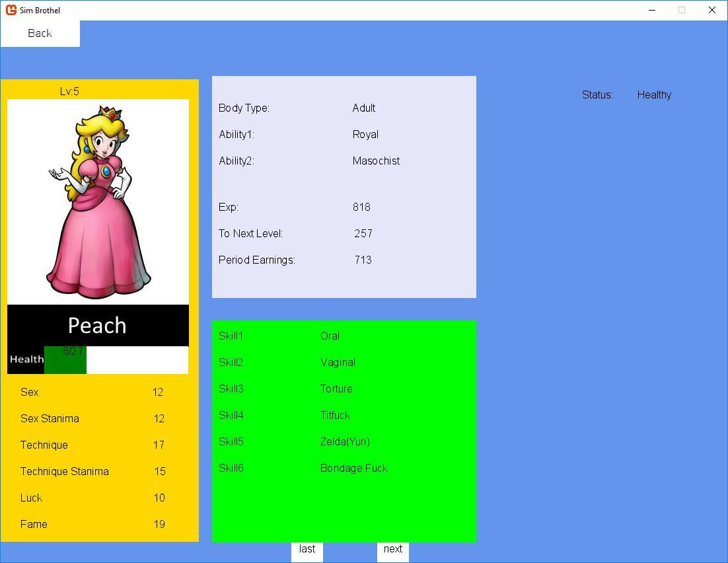Select the Fame stat label
This screenshot has width=728, height=563.
point(34,525)
